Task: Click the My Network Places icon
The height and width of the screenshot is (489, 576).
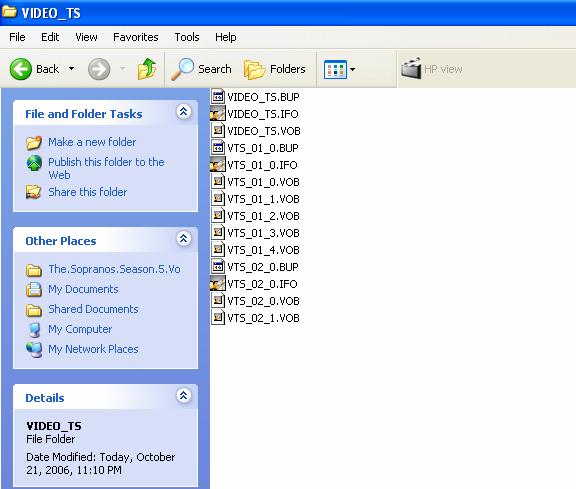Action: 34,349
